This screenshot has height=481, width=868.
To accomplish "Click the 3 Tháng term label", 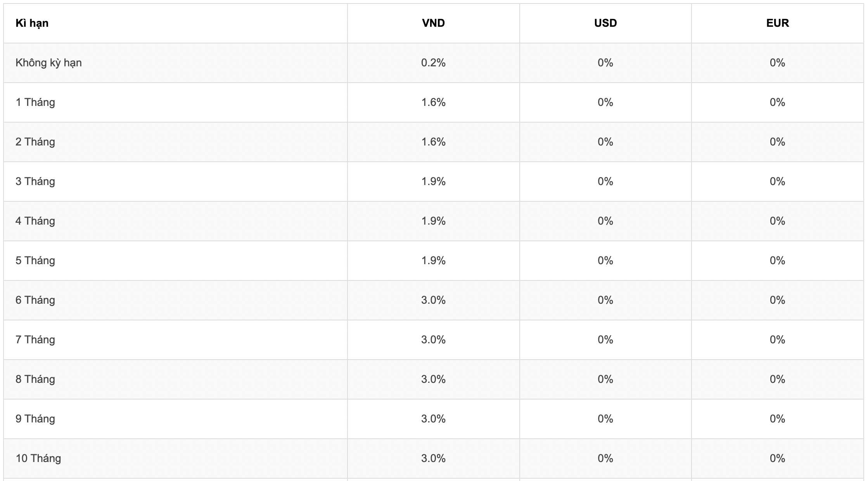I will pos(35,182).
